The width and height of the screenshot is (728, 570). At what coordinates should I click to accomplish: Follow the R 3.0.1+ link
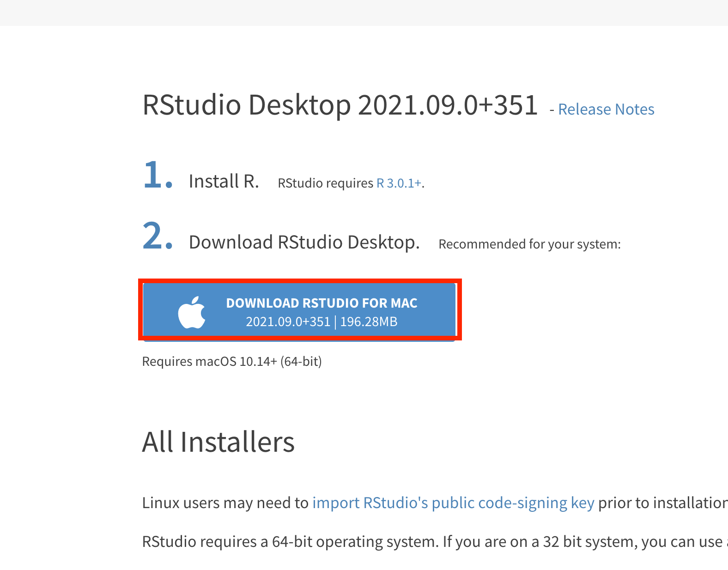click(399, 183)
